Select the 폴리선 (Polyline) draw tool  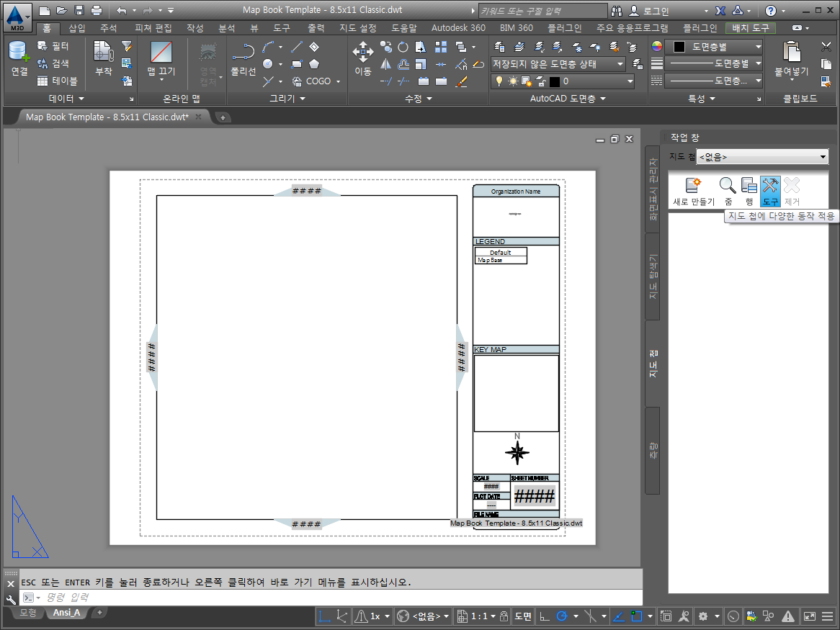(x=243, y=58)
